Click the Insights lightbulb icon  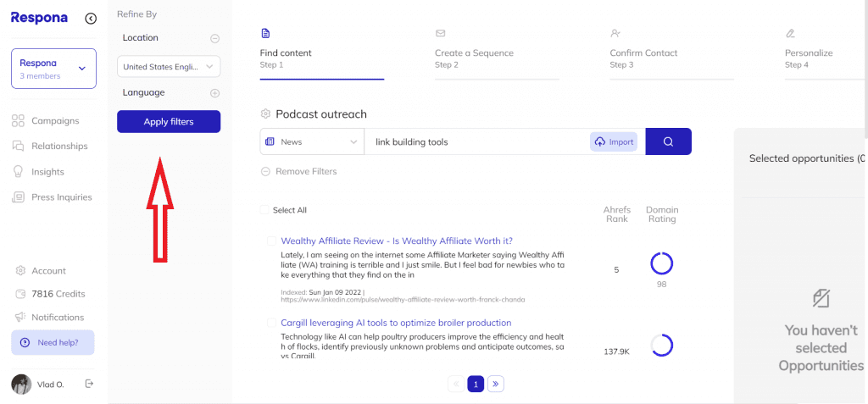pyautogui.click(x=19, y=172)
